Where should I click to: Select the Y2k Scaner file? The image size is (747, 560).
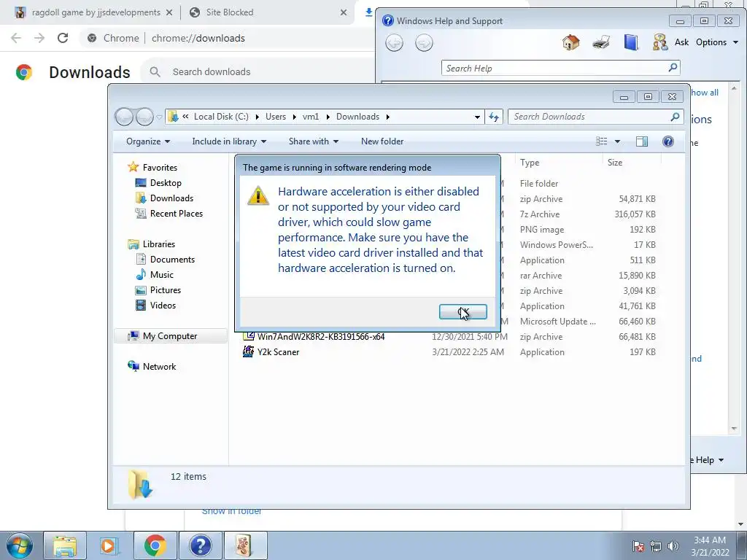coord(278,352)
